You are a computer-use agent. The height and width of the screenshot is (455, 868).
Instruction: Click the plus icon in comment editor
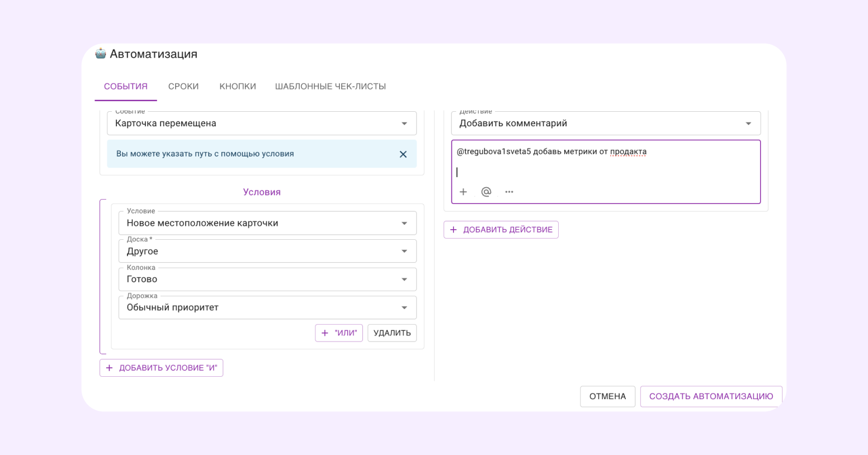tap(463, 192)
